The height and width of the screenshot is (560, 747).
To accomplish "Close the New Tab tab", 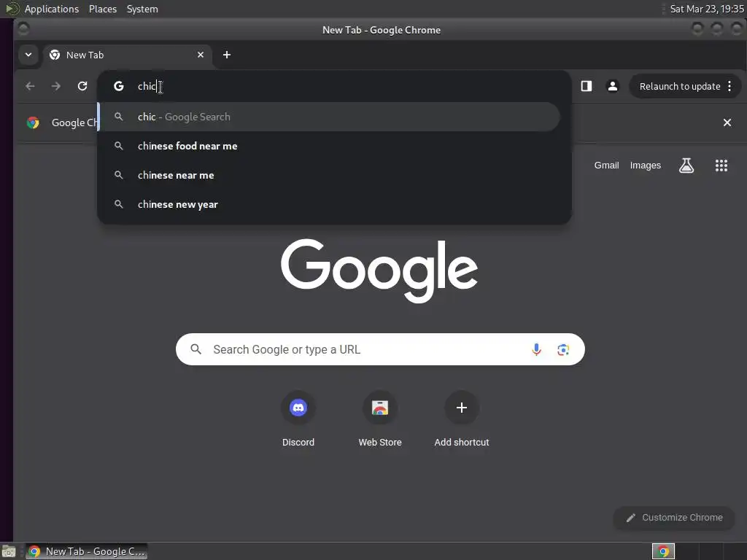I will pos(201,55).
